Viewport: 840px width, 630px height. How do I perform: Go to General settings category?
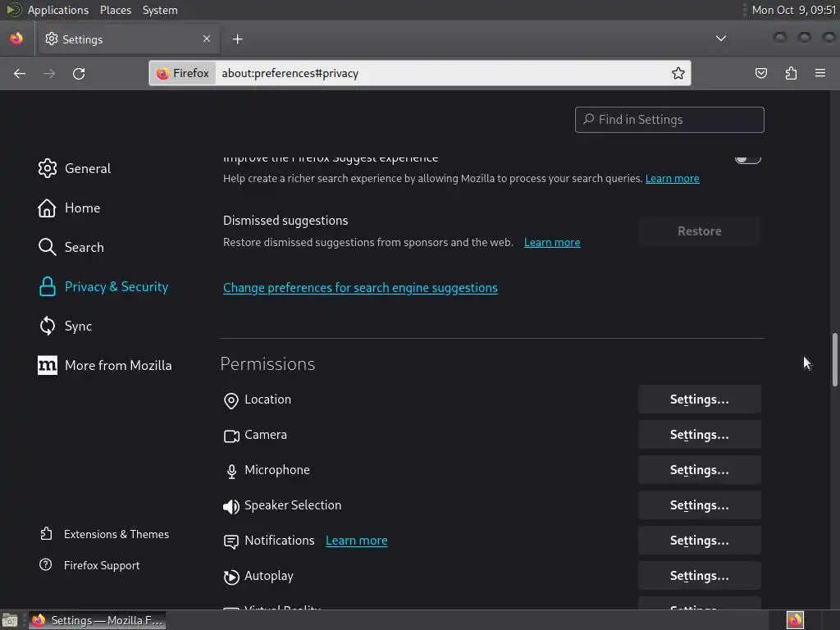pyautogui.click(x=87, y=168)
